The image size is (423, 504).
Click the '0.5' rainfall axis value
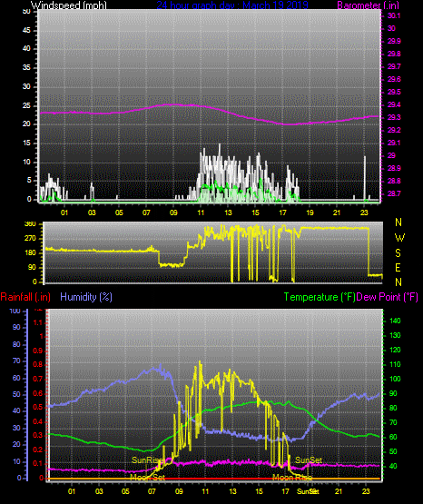click(37, 407)
